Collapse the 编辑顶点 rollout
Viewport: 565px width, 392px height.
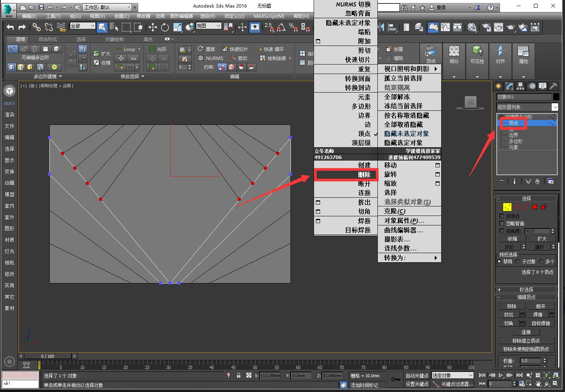(526, 297)
